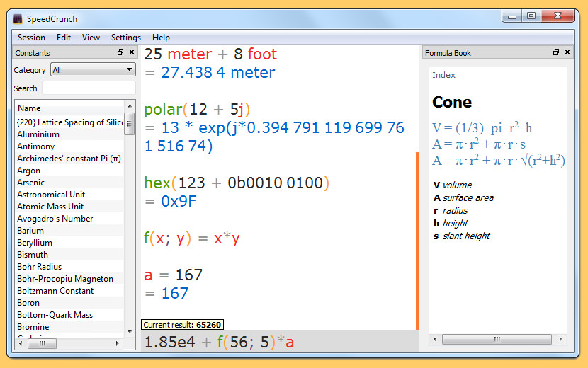Maximize the SpeedCrunch window

pyautogui.click(x=531, y=16)
